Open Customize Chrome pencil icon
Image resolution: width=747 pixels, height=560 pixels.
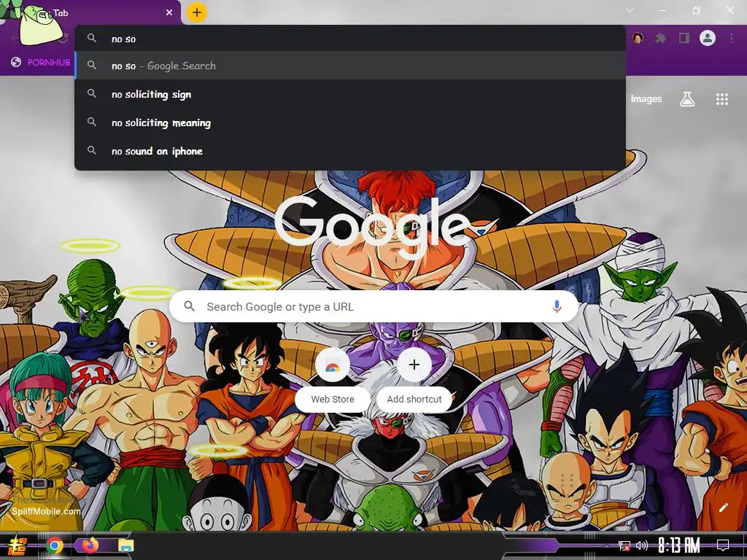pos(723,507)
